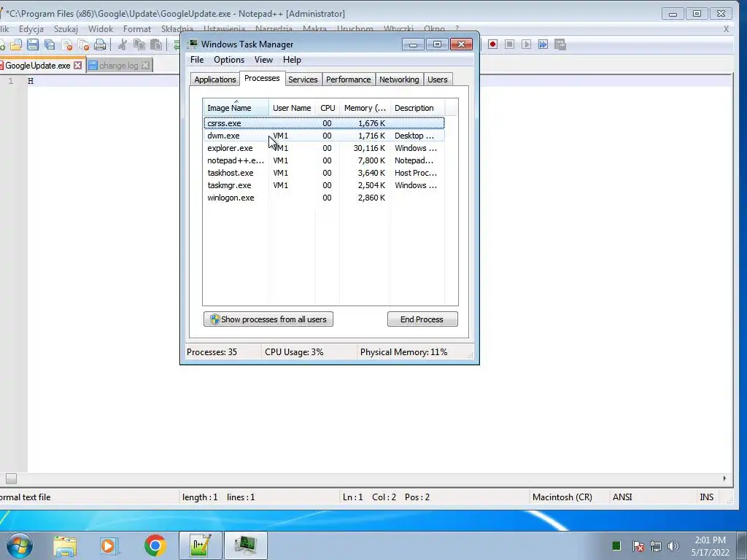Viewport: 747px width, 560px height.
Task: Select the taskmgr.exe process row
Action: (324, 185)
